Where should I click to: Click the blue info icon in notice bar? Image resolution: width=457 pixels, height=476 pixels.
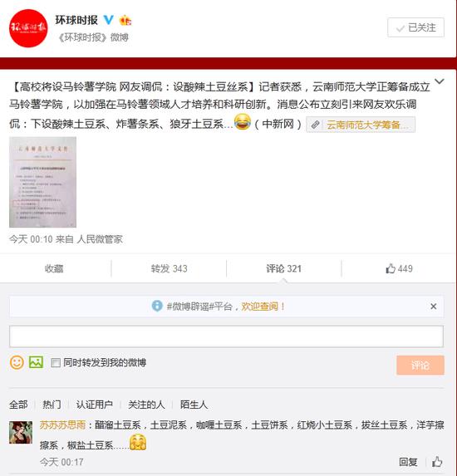pos(157,306)
